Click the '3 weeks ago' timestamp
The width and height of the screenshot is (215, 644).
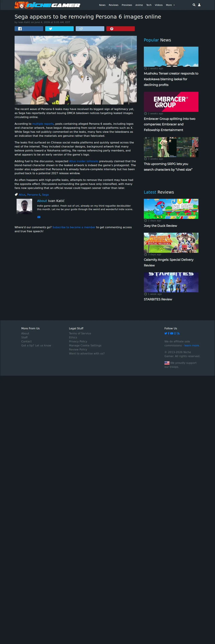(x=155, y=159)
